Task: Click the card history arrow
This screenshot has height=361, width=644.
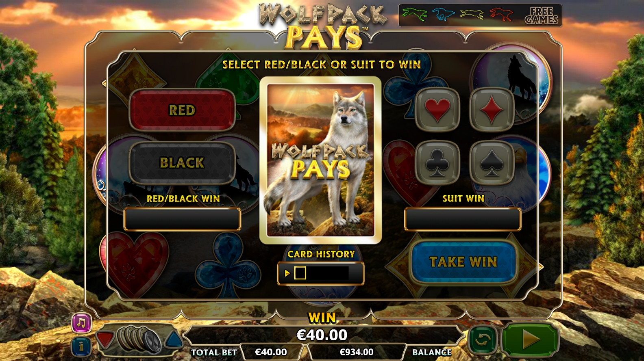Action: tap(287, 273)
